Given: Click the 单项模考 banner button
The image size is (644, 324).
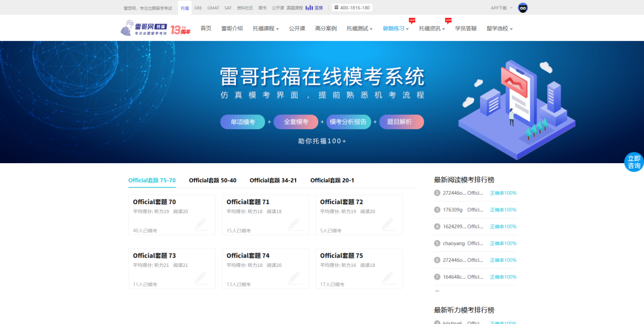Looking at the screenshot, I should pyautogui.click(x=242, y=122).
